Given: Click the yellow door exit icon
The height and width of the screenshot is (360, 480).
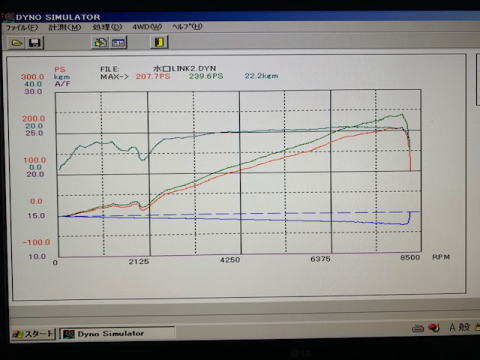Looking at the screenshot, I should (159, 42).
